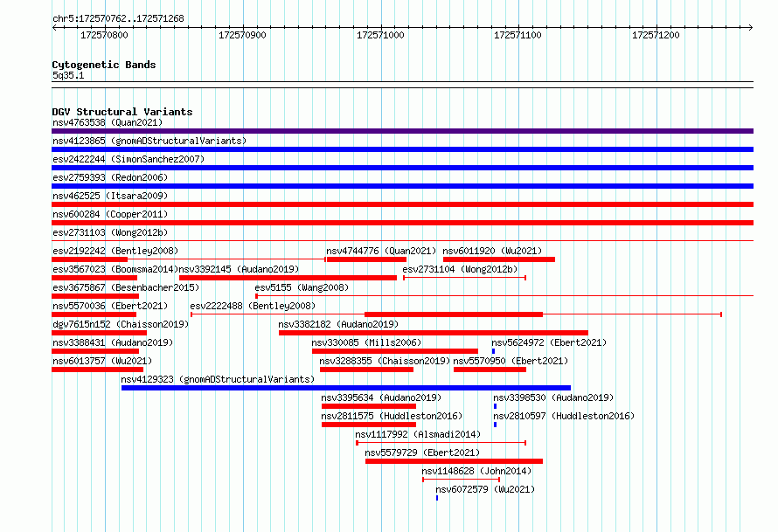Viewport: 778px width, 532px height.
Task: Open nsv6013757 (Wu2021) variant label
Action: [x=102, y=361]
